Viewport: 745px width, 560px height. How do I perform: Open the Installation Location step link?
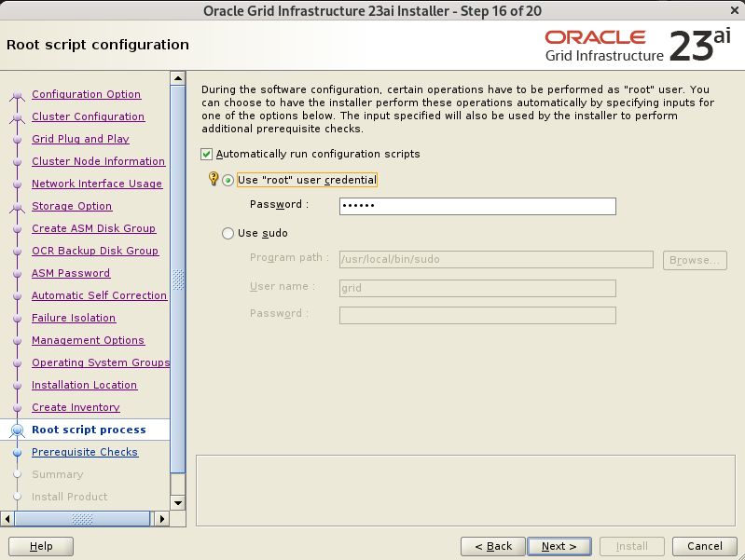pos(84,384)
